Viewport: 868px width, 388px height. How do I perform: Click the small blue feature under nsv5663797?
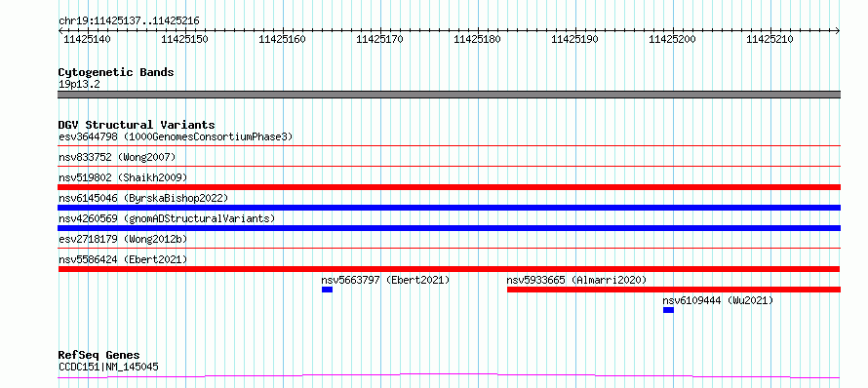(x=327, y=290)
